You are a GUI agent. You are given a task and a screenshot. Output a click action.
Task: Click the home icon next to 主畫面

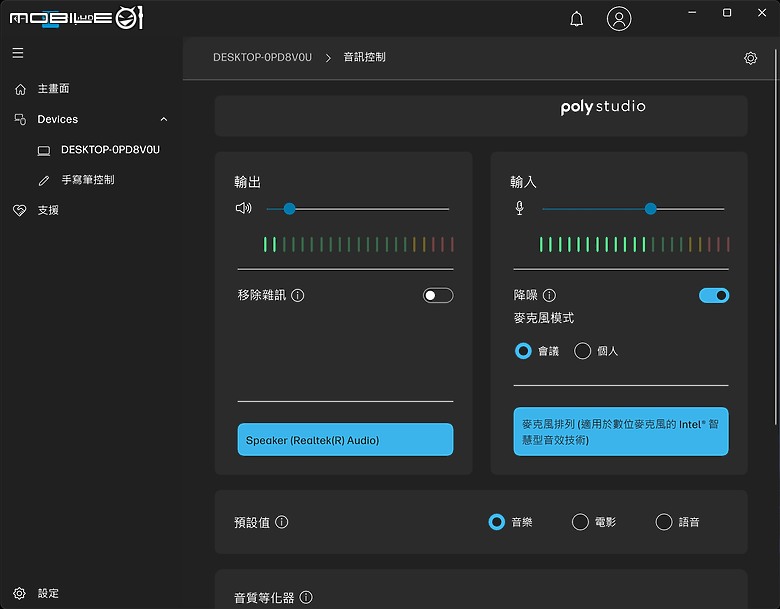tap(20, 89)
